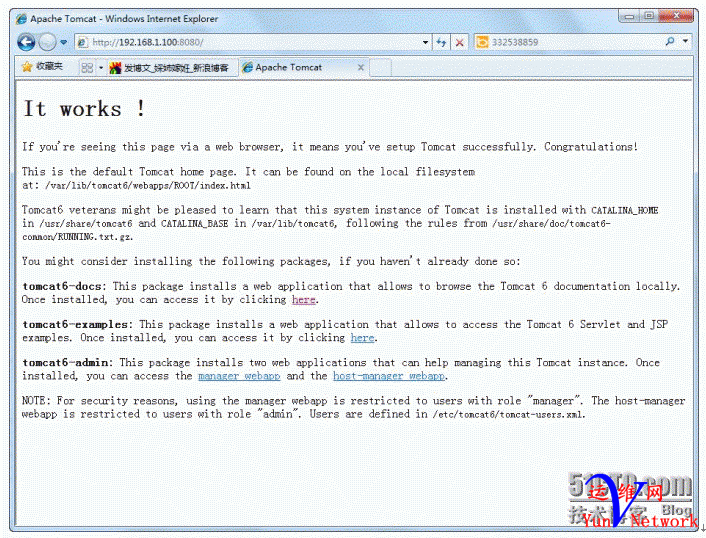Click the red Stop loading icon
Screen dimensions: 706x538
(x=460, y=42)
